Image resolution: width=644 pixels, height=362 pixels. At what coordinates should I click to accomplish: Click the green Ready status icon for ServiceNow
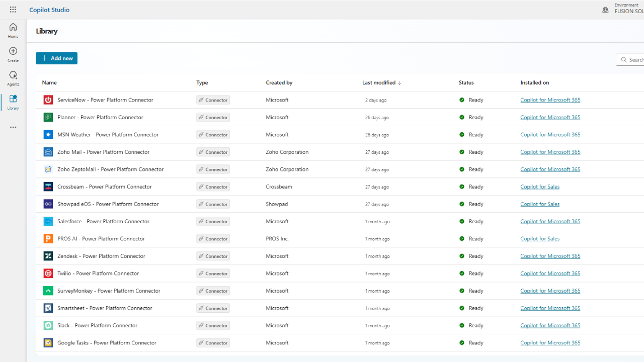[462, 100]
